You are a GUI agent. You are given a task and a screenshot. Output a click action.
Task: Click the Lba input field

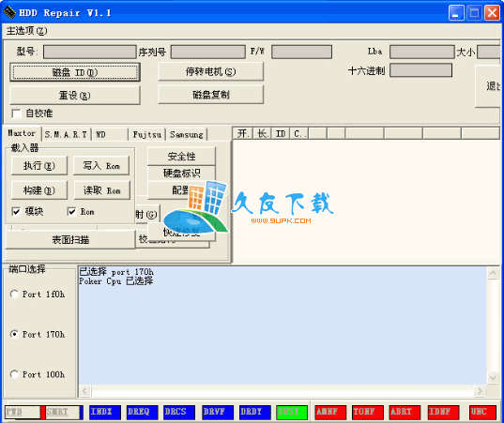click(422, 52)
